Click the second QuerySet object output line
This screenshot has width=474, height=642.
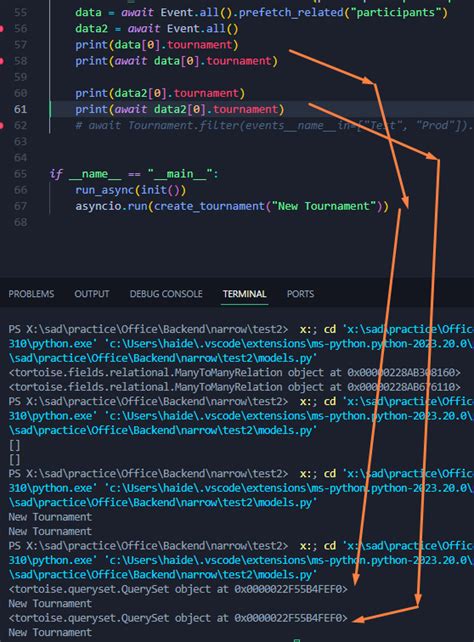(x=178, y=618)
